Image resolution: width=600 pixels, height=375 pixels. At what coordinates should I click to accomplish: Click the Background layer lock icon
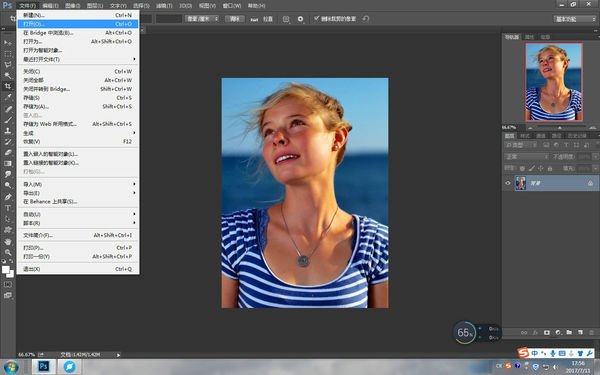click(590, 184)
